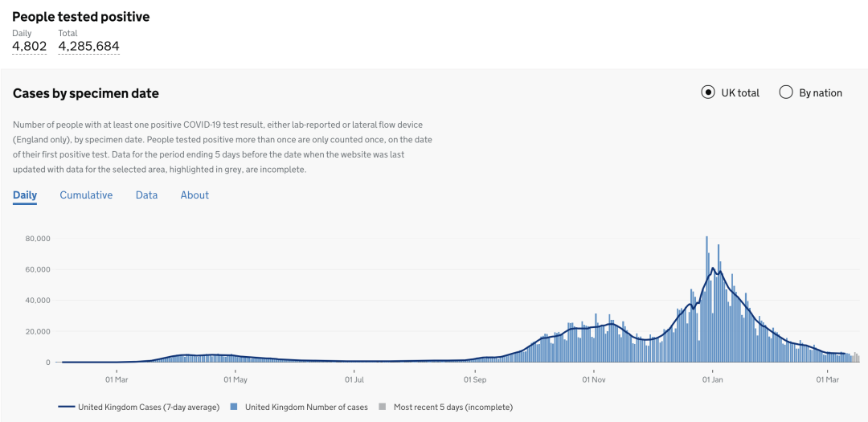Image resolution: width=868 pixels, height=422 pixels.
Task: Click the Daily figure 4,802
Action: pyautogui.click(x=30, y=47)
